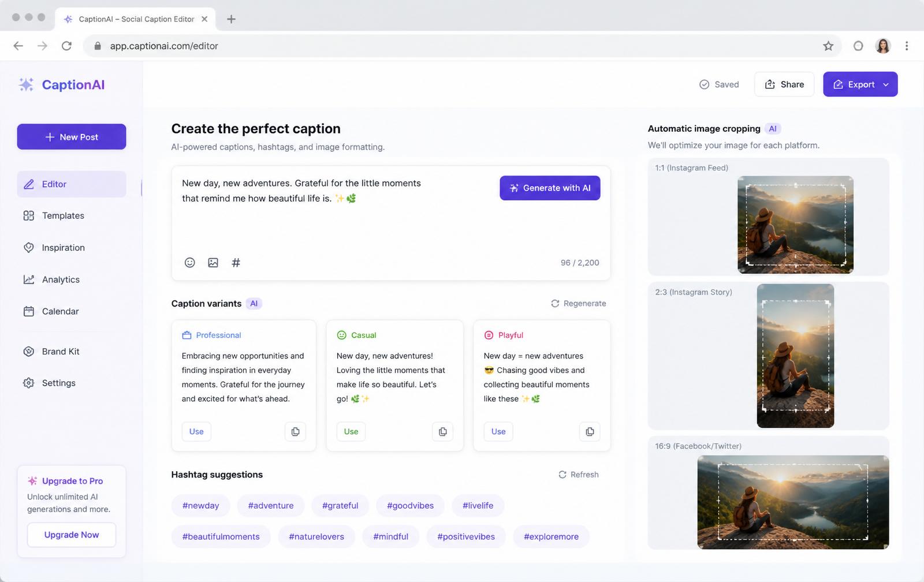924x582 pixels.
Task: Create a New Post
Action: [x=72, y=137]
